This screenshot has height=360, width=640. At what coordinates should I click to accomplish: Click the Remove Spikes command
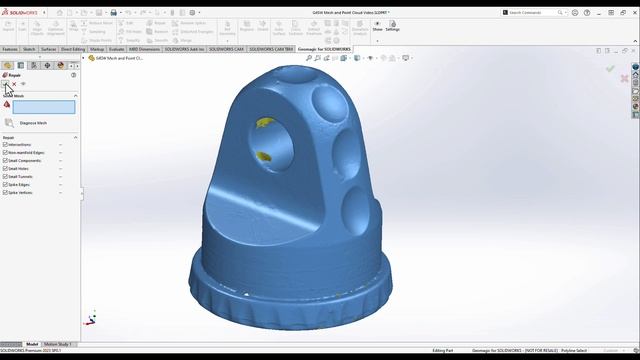pos(189,23)
